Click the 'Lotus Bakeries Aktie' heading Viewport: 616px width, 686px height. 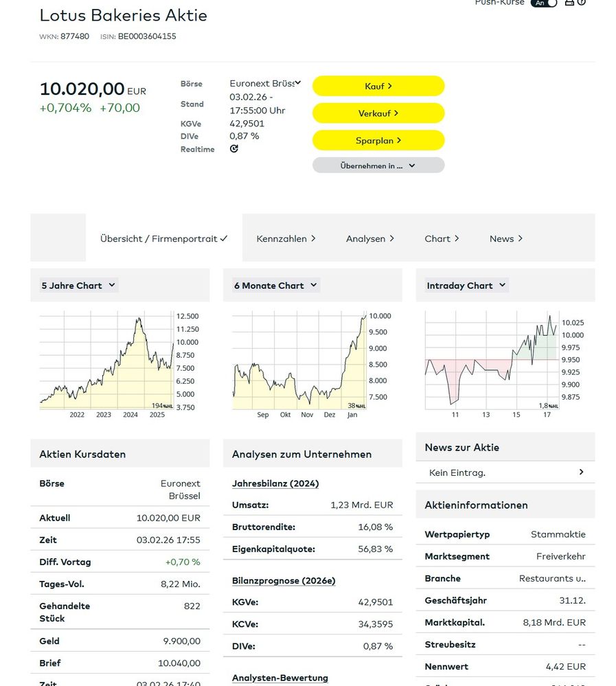pos(124,15)
